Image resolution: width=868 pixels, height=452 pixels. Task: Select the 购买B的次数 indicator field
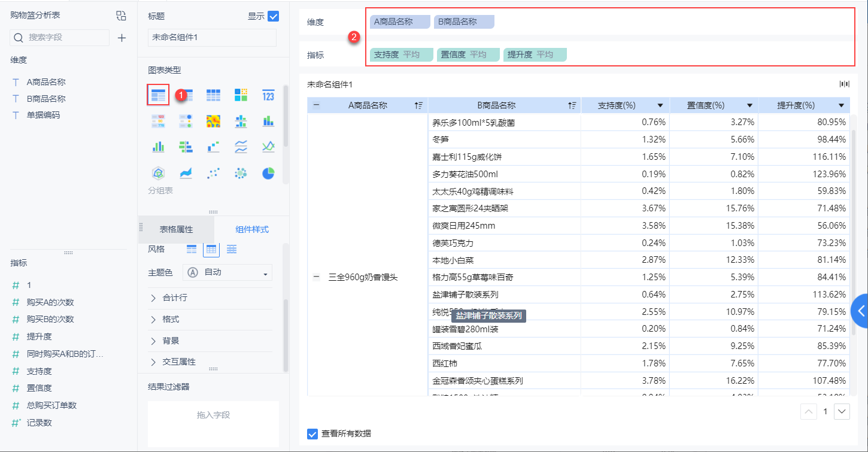tap(50, 319)
